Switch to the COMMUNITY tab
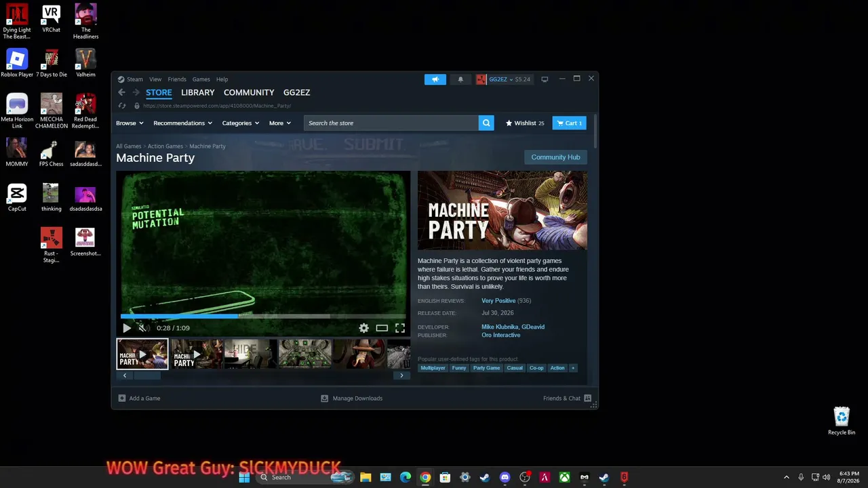868x488 pixels. [x=249, y=92]
